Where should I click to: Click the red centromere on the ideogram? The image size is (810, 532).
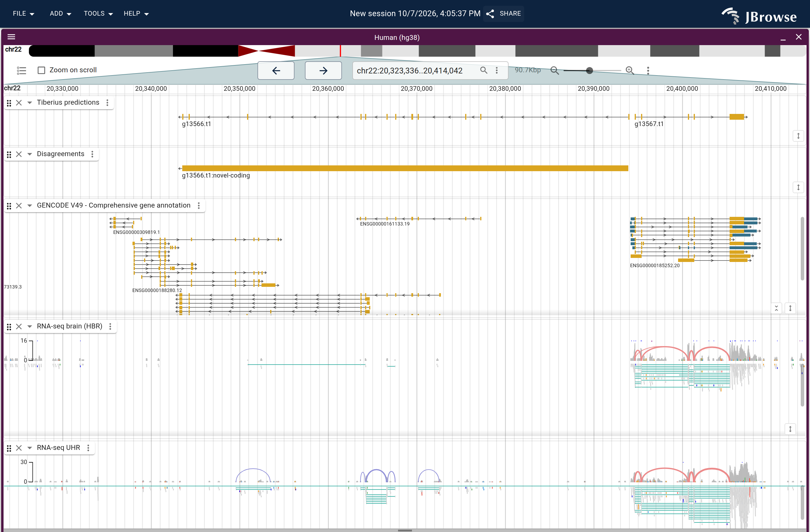pyautogui.click(x=266, y=51)
